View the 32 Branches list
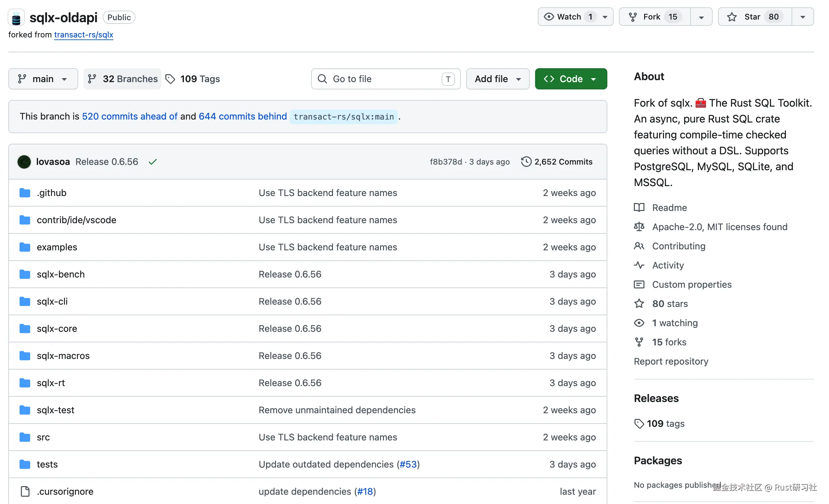 (x=123, y=79)
